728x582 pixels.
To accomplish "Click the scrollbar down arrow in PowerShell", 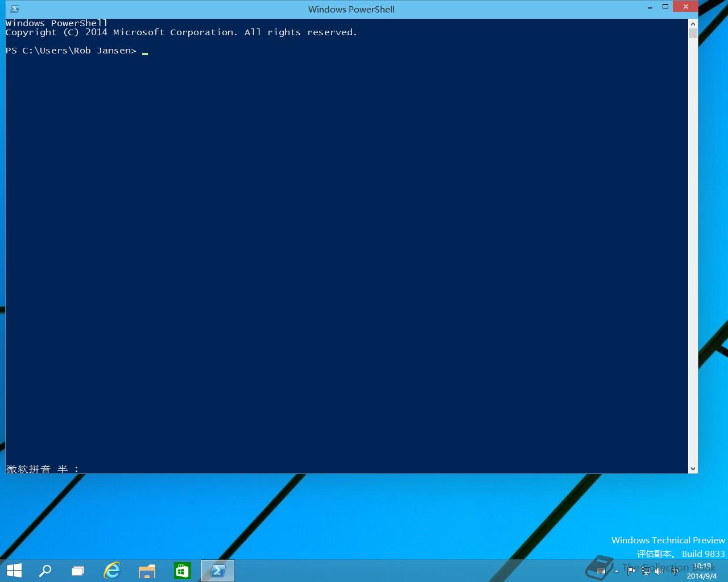I will pos(693,469).
